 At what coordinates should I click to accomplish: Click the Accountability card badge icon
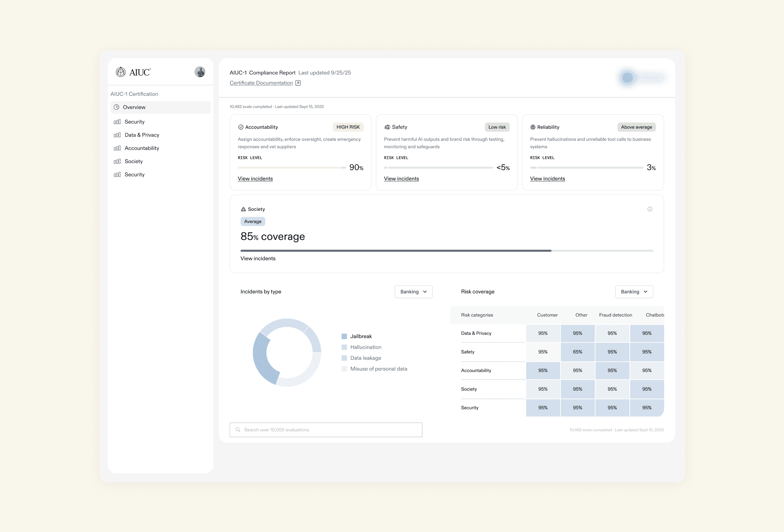[x=241, y=127]
